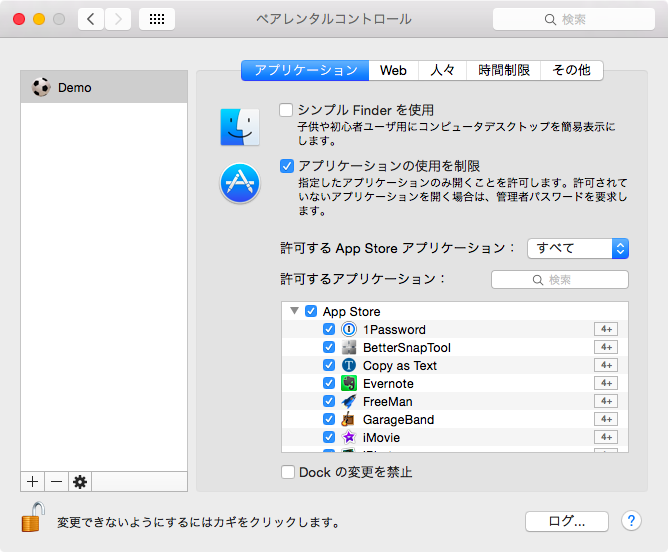The image size is (668, 552).
Task: Select the BetterSnapTool app name
Action: click(407, 348)
